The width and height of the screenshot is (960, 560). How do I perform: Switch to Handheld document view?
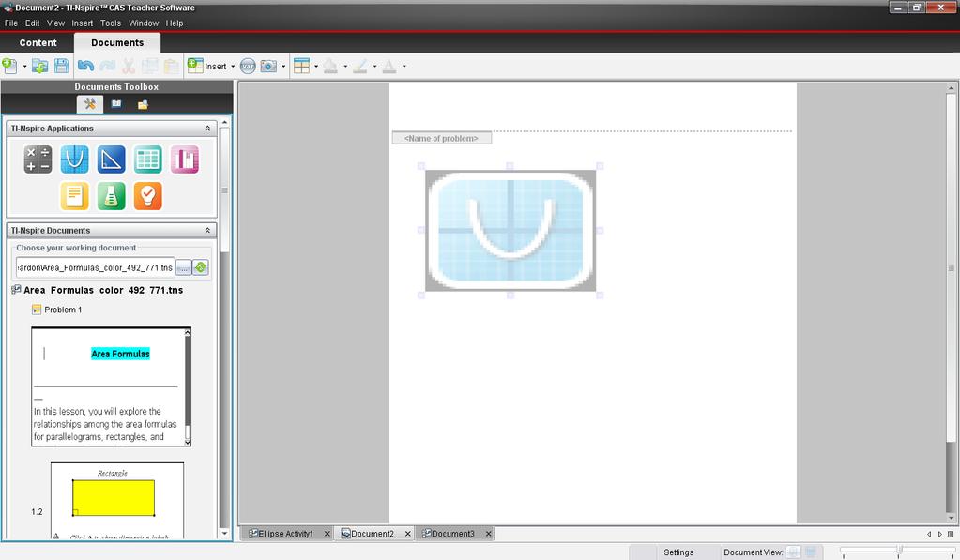793,552
